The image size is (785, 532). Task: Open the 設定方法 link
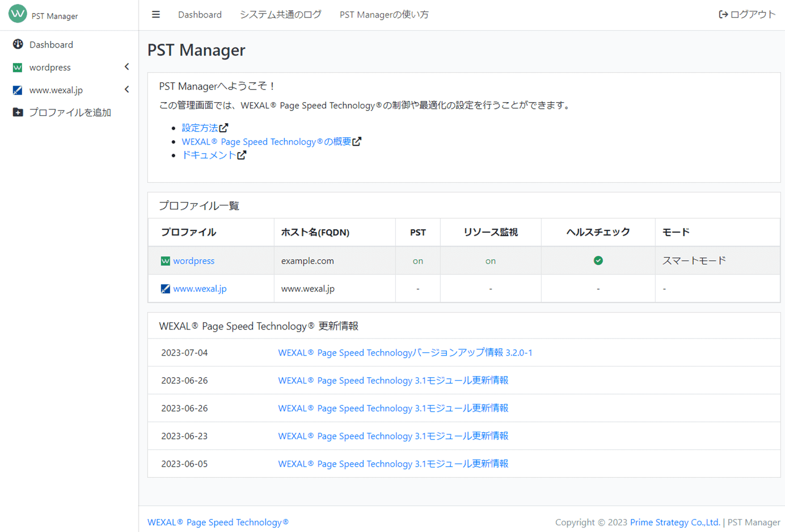200,128
